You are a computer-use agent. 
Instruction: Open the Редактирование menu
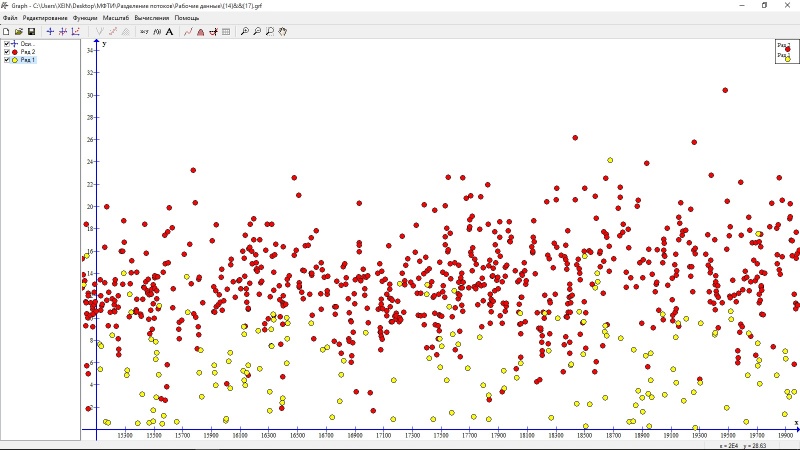click(45, 18)
